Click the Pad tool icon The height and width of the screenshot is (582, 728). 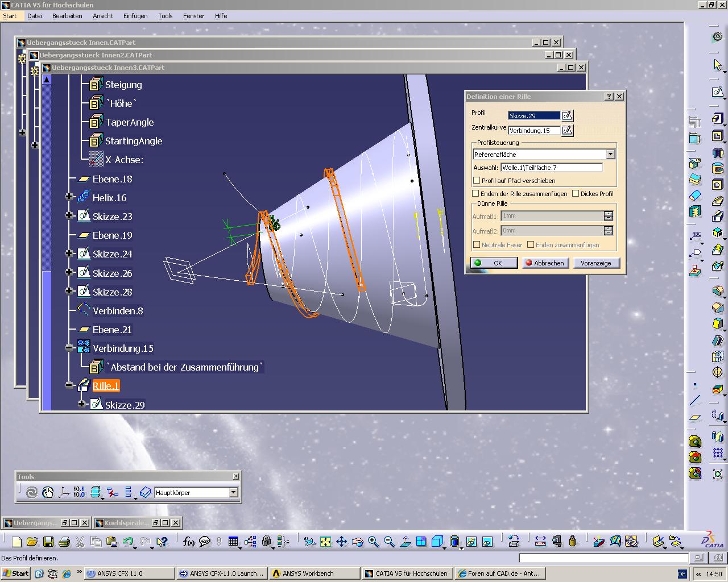point(717,119)
